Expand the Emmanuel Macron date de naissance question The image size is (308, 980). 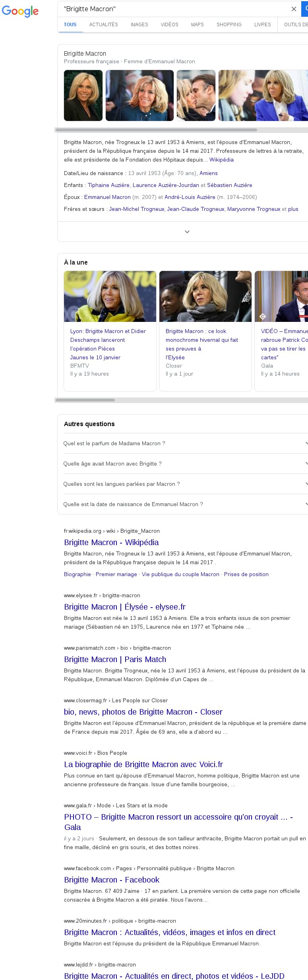click(186, 504)
